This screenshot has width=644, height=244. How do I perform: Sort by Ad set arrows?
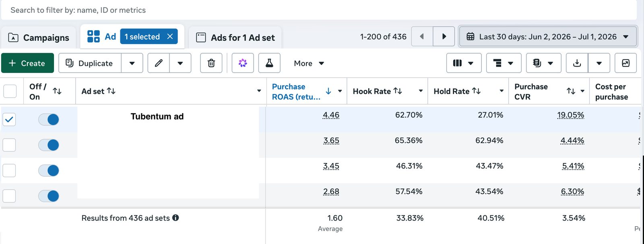click(111, 91)
